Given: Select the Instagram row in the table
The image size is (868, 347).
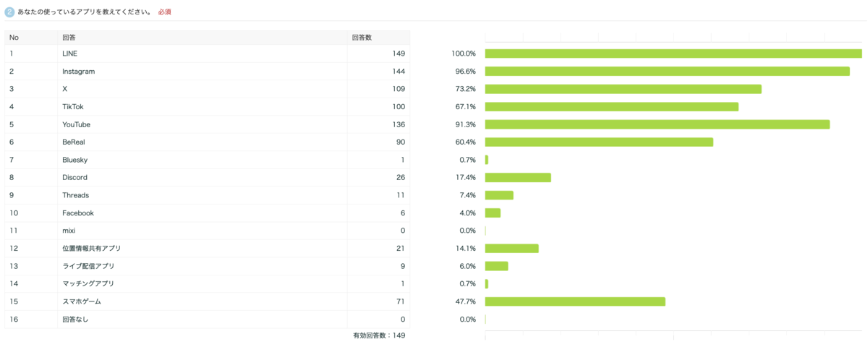Looking at the screenshot, I should [x=79, y=72].
